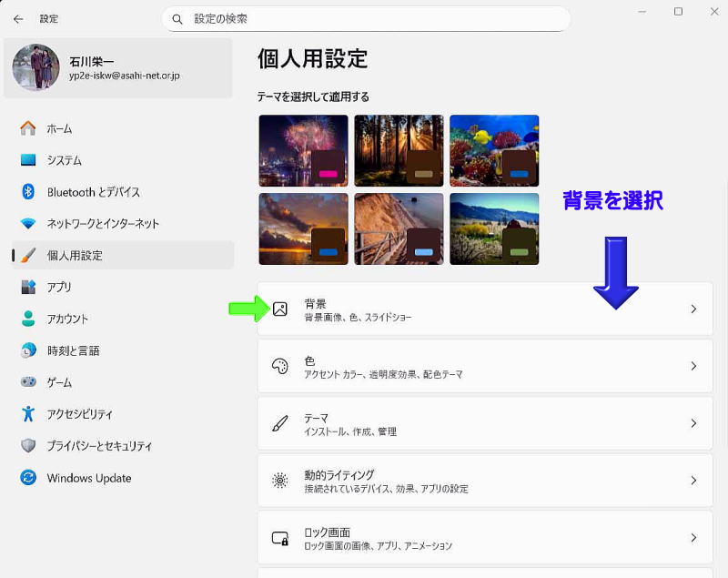Select システム in the sidebar
The width and height of the screenshot is (728, 578).
click(x=64, y=160)
